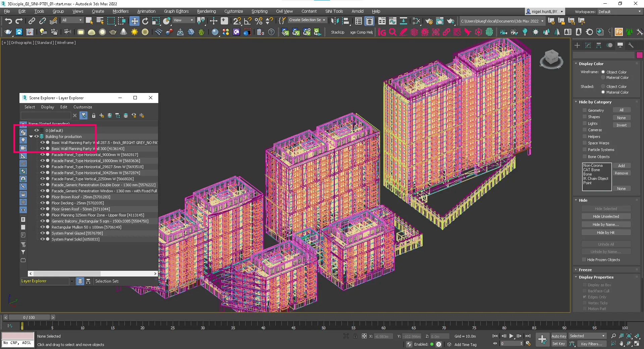Click Invert in Hide by Category
This screenshot has width=644, height=349.
point(621,125)
